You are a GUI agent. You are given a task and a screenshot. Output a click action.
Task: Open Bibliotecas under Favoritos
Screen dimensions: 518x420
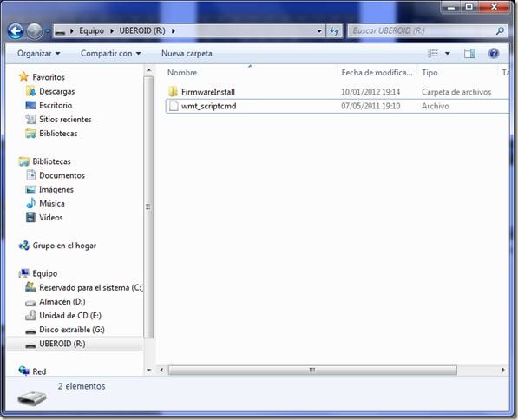58,134
